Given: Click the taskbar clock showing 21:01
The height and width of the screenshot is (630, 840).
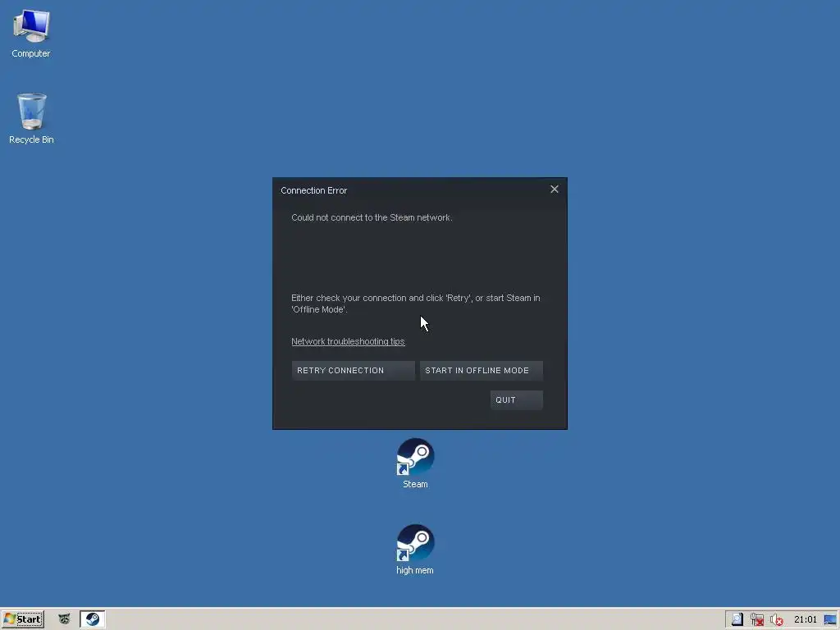Looking at the screenshot, I should tap(806, 620).
